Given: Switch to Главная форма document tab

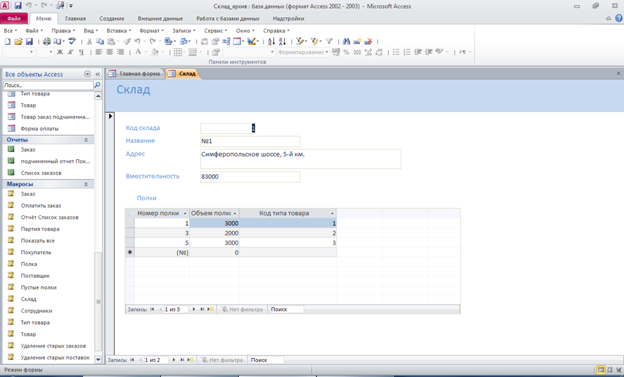Looking at the screenshot, I should [135, 74].
